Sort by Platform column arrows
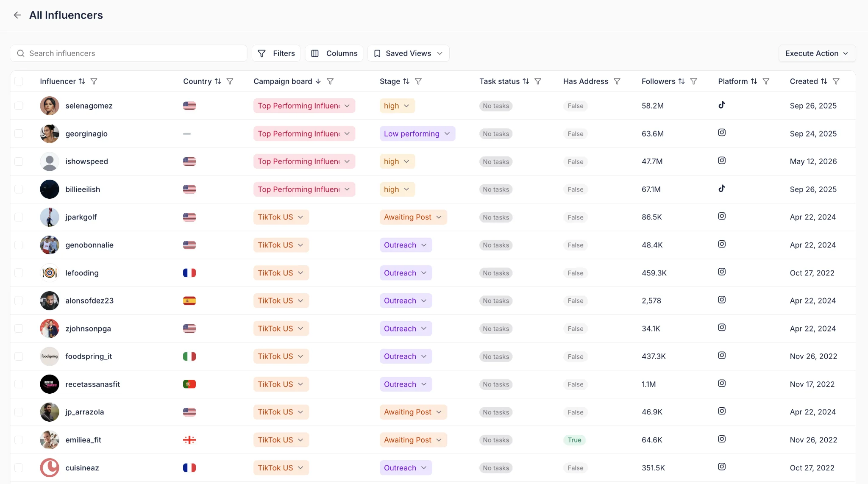The image size is (868, 484). tap(754, 81)
